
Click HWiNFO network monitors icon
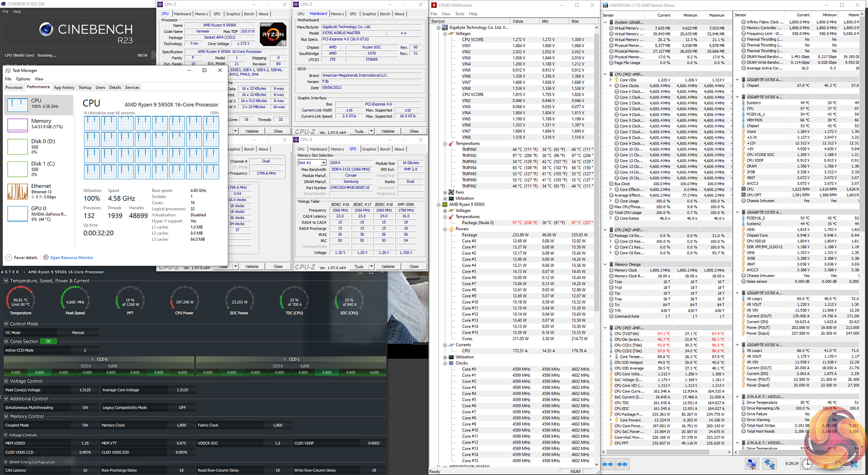[x=769, y=464]
